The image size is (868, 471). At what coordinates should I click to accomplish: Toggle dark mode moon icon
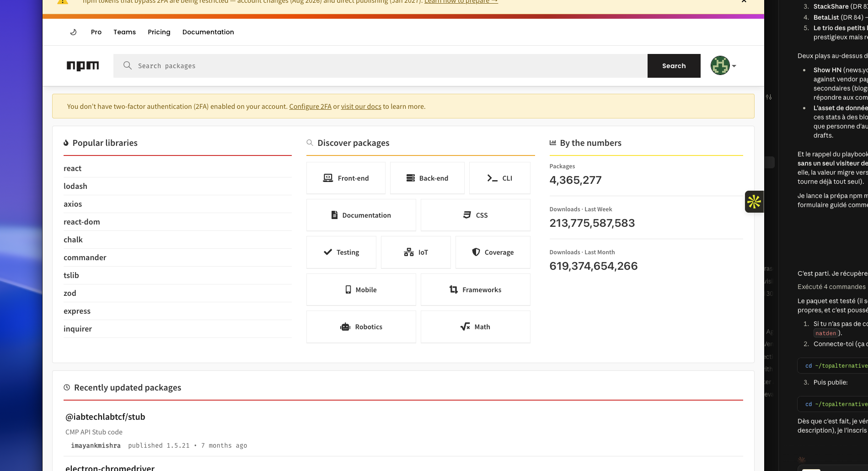point(73,32)
